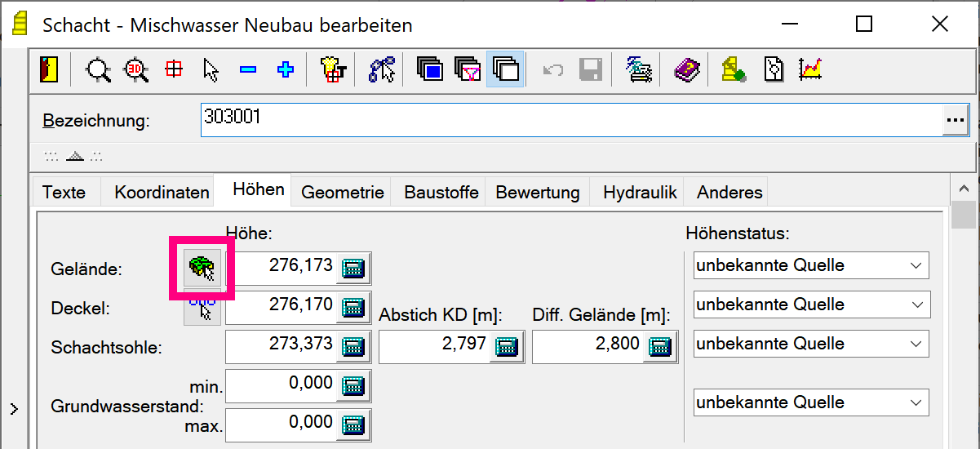The height and width of the screenshot is (449, 980).
Task: Click the red crosshair center icon
Action: 174,69
